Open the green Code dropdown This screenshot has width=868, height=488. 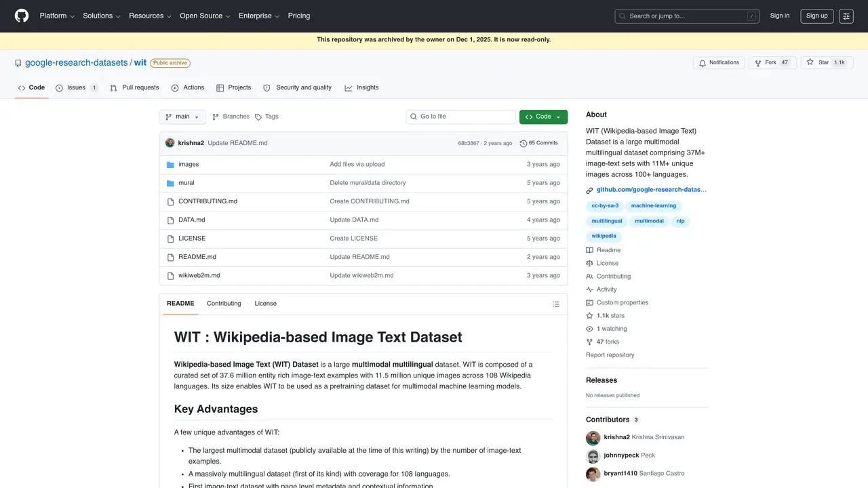[x=543, y=117]
